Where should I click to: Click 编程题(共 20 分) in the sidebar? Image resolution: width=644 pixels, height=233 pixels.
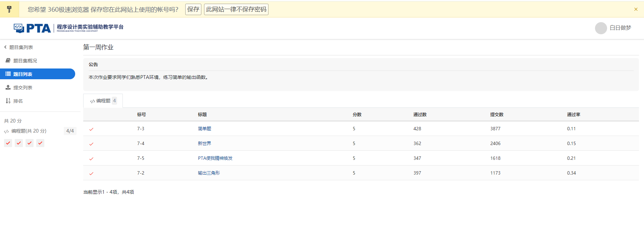[29, 131]
